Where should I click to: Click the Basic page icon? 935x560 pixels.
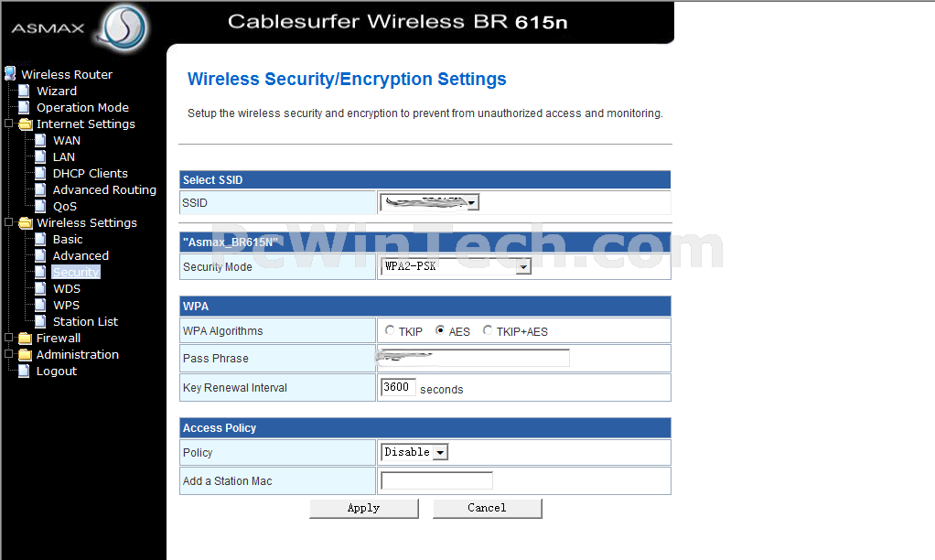point(40,239)
